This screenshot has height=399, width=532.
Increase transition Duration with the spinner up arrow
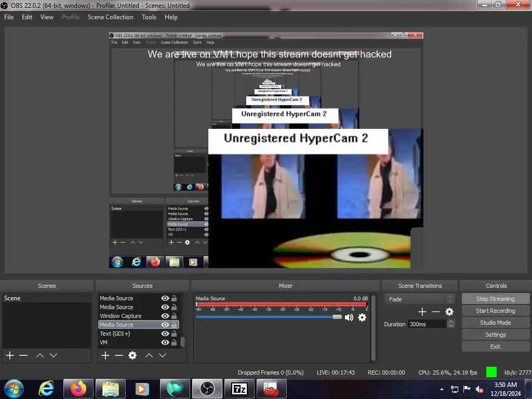coord(450,322)
